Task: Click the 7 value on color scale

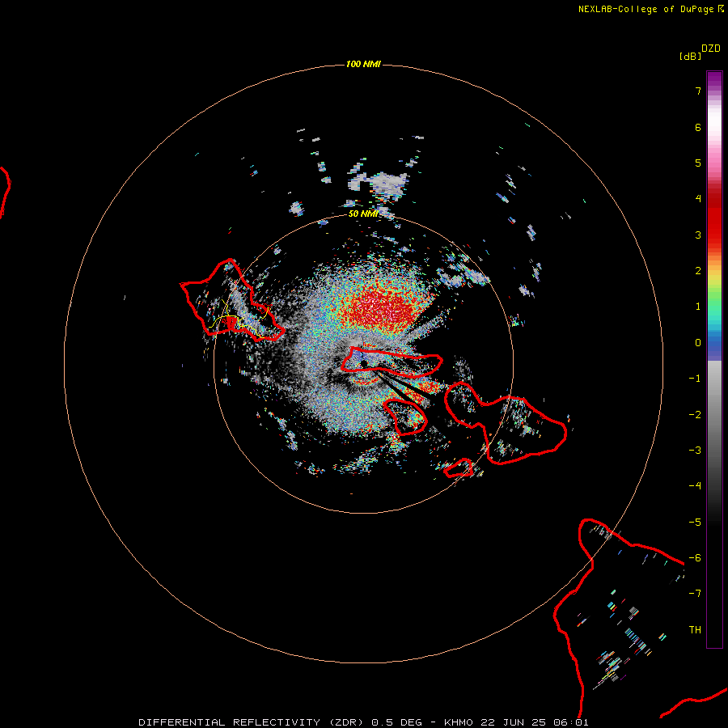Action: [x=698, y=91]
